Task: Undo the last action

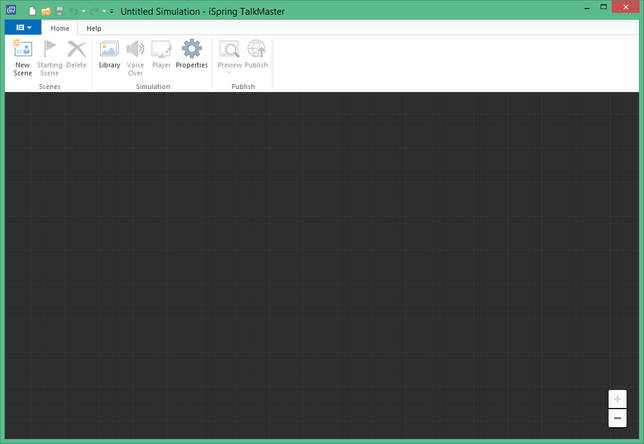Action: [x=74, y=11]
